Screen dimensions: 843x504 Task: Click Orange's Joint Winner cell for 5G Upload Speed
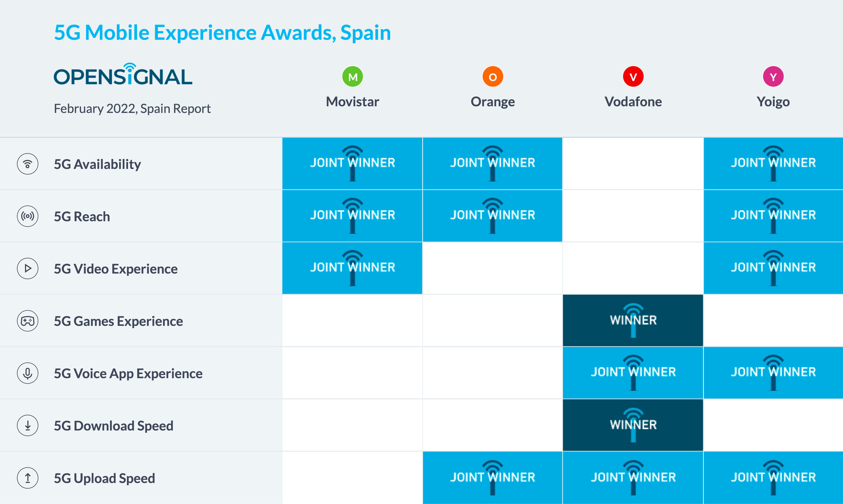[x=493, y=477]
